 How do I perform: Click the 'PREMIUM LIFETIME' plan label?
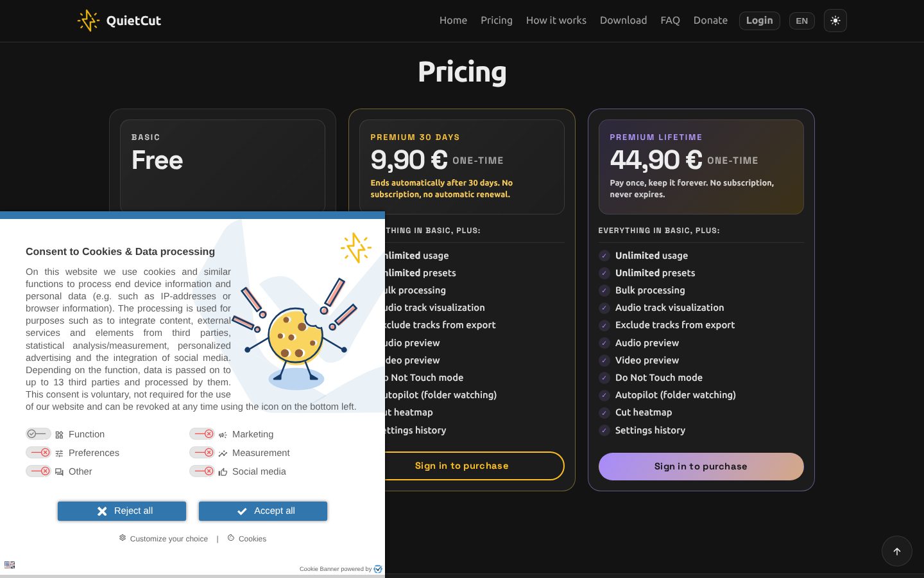click(656, 137)
